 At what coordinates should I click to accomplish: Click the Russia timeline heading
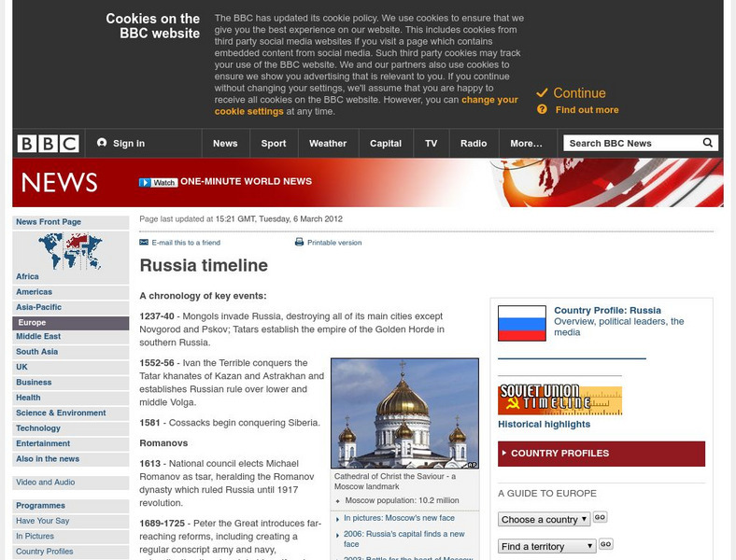coord(204,265)
